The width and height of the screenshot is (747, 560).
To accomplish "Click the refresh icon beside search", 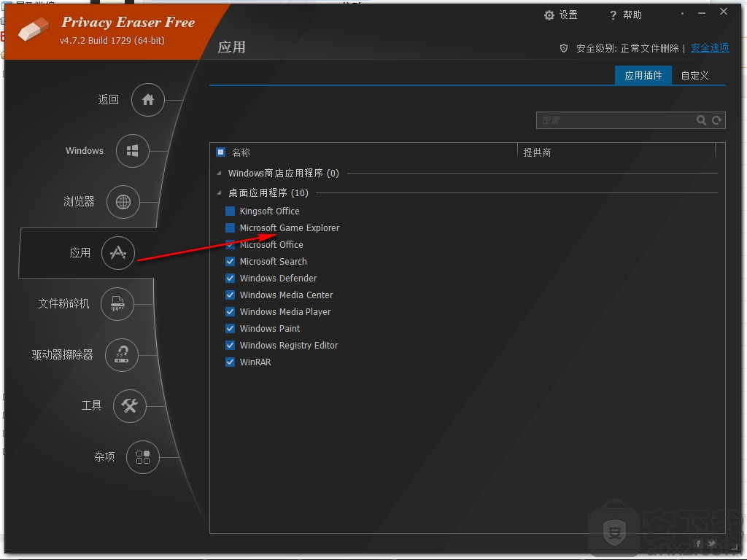I will [x=716, y=120].
